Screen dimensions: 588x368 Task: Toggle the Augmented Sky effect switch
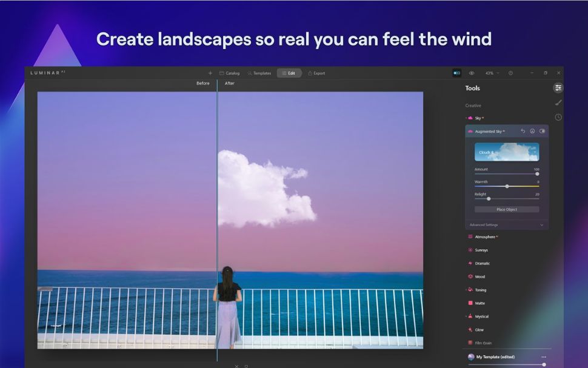[542, 131]
